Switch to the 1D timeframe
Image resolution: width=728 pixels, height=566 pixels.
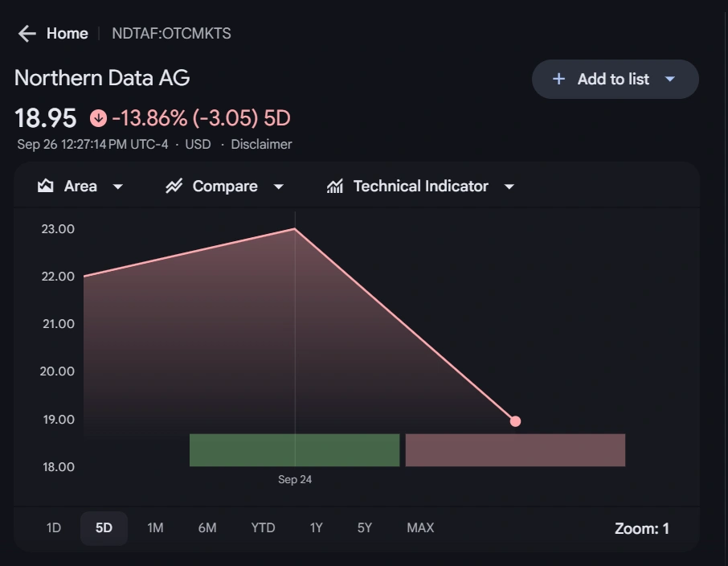[x=53, y=528]
